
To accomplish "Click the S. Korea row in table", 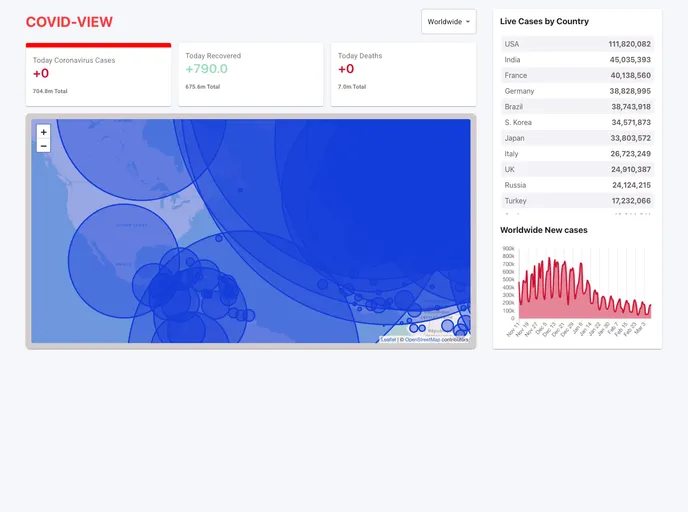I will point(577,122).
